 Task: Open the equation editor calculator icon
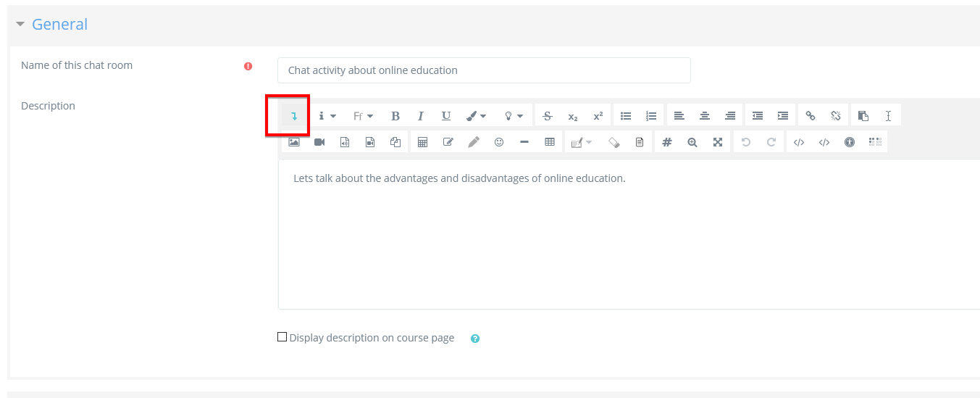(423, 142)
